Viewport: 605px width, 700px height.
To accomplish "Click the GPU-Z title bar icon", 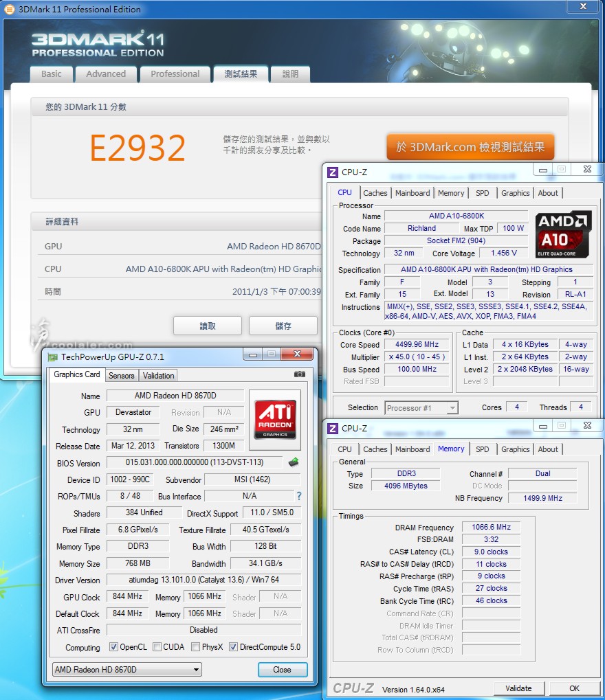I will pyautogui.click(x=53, y=357).
